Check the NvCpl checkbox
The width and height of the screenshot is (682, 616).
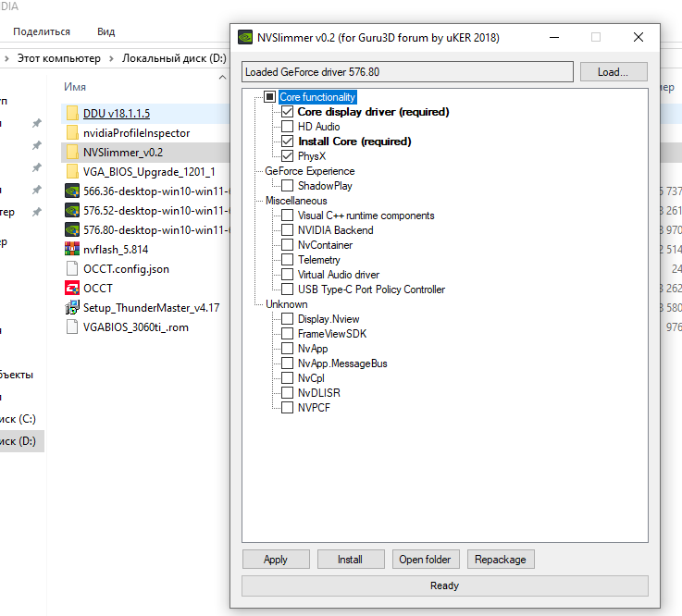pos(287,378)
